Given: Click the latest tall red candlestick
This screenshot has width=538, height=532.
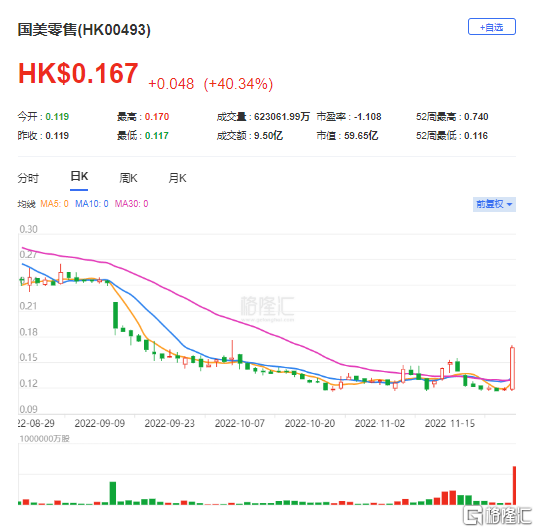Looking at the screenshot, I should tap(512, 368).
